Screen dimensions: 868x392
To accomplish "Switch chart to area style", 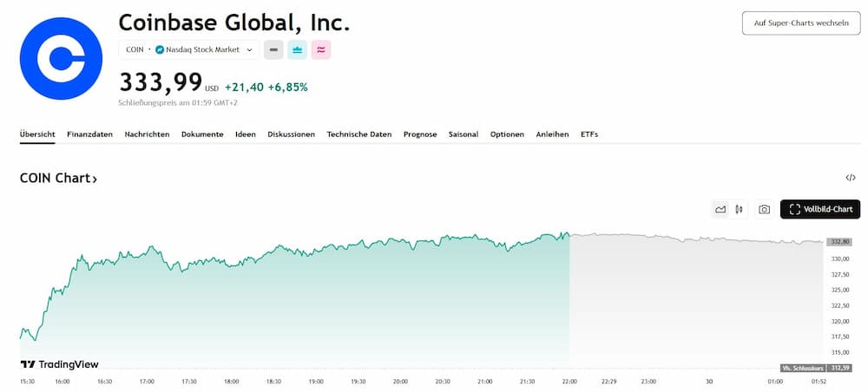I will pyautogui.click(x=720, y=209).
